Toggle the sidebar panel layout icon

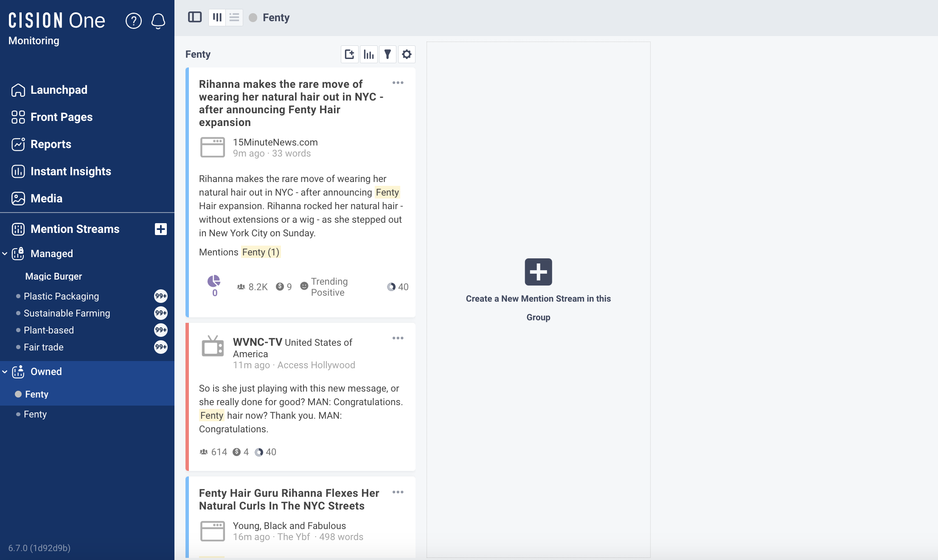tap(195, 17)
